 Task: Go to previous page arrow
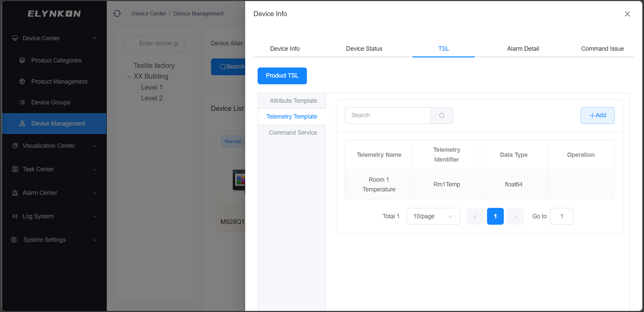click(x=475, y=216)
